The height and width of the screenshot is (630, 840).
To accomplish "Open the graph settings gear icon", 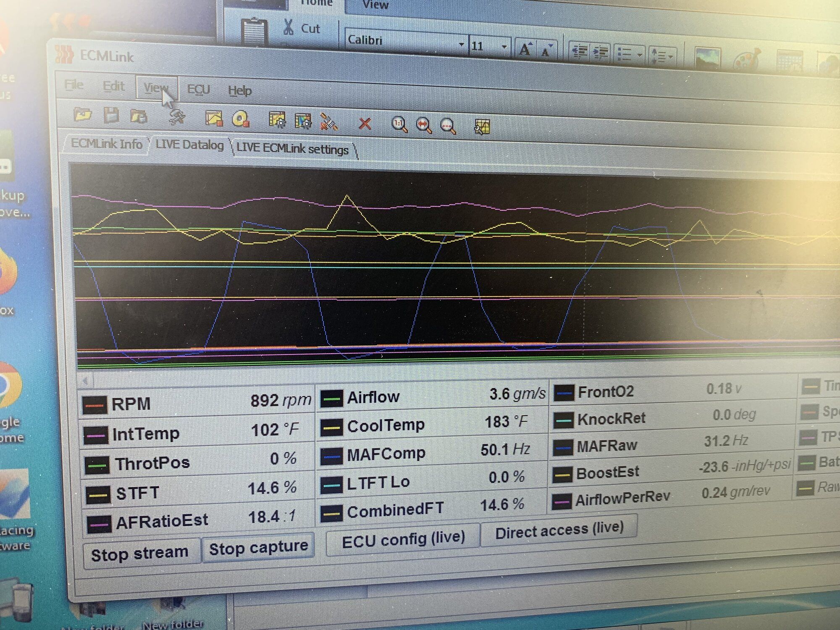I will click(x=277, y=120).
